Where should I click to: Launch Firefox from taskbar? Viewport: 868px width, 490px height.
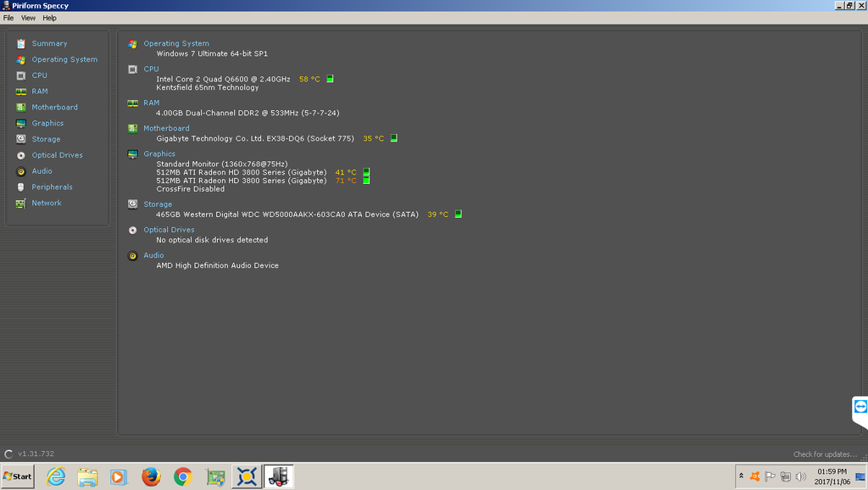click(151, 476)
